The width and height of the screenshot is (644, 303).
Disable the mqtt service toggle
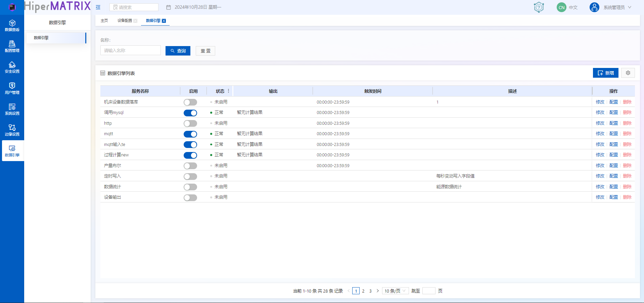(190, 134)
